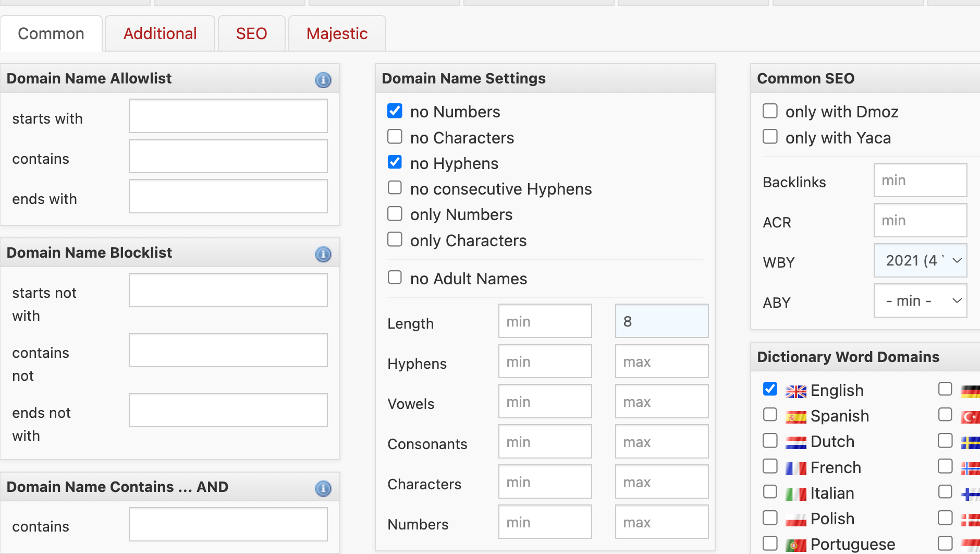
Task: Click the ACR min field
Action: pos(921,220)
